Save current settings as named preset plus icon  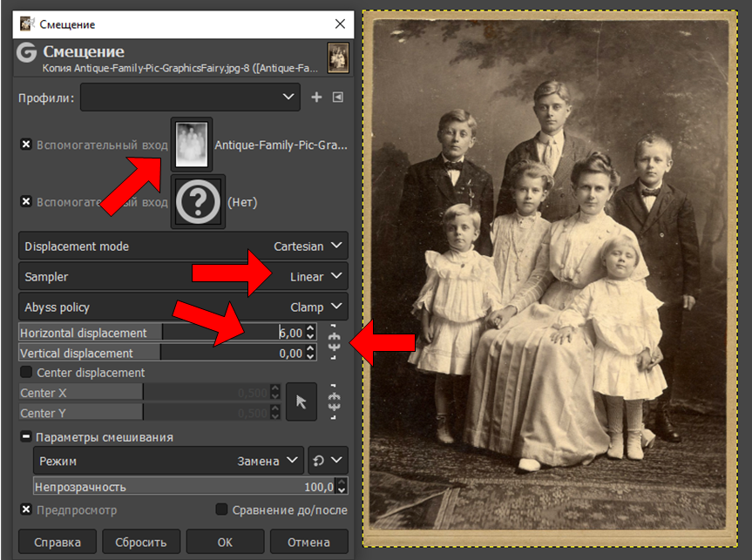click(x=316, y=98)
